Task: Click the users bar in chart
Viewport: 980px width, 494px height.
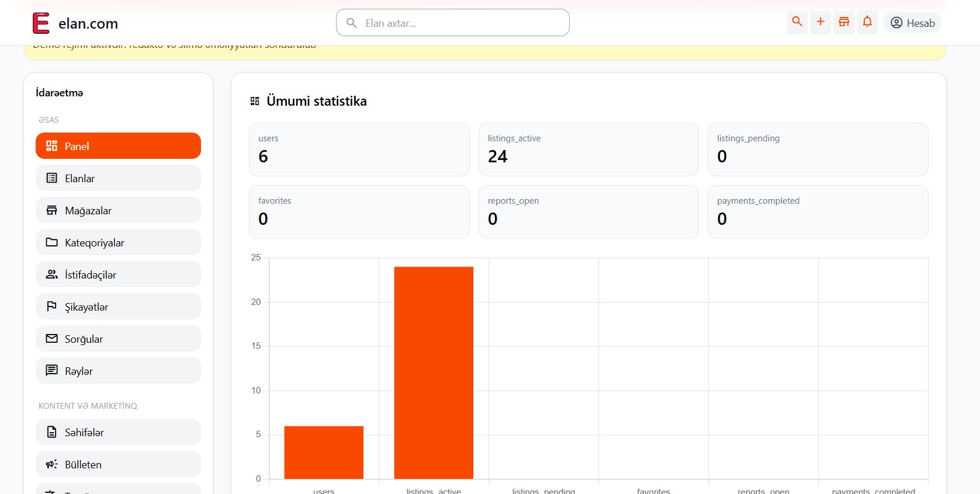Action: pyautogui.click(x=324, y=453)
